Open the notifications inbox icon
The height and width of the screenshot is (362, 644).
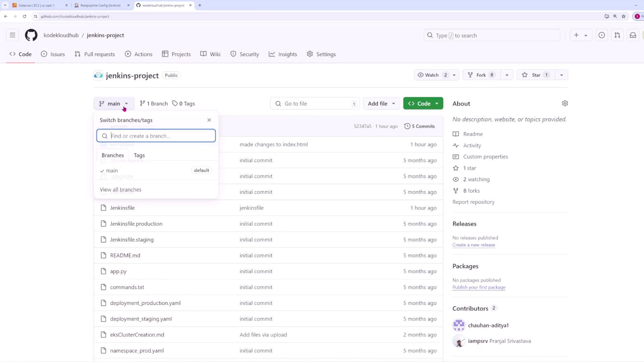[x=633, y=35]
